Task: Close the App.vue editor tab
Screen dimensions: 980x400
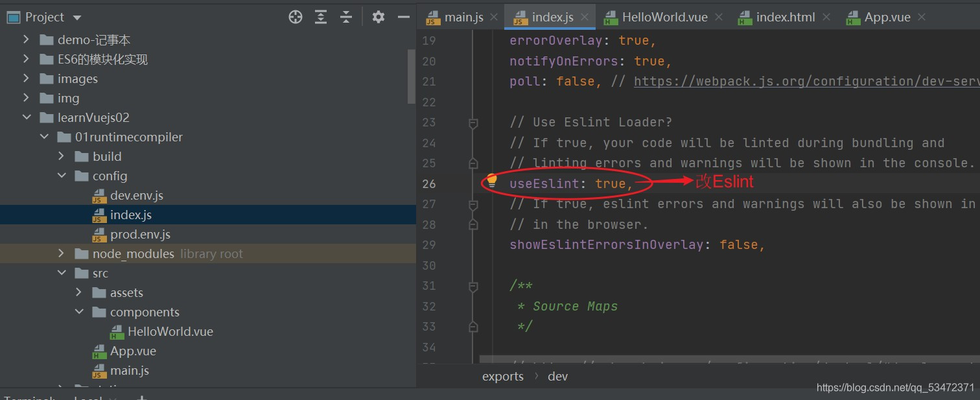Action: (922, 18)
